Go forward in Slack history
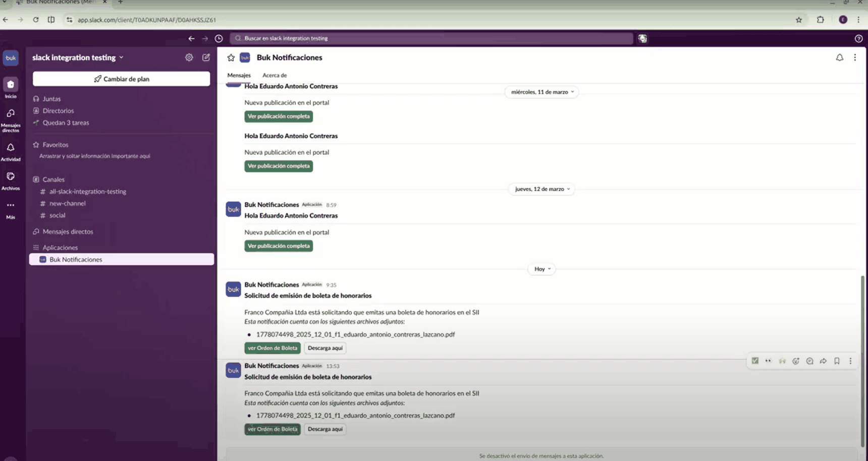868x461 pixels. (205, 38)
